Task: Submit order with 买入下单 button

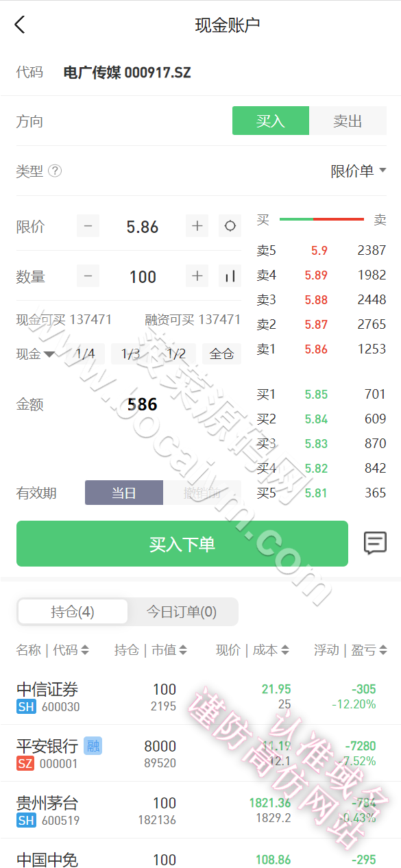Action: pyautogui.click(x=182, y=544)
